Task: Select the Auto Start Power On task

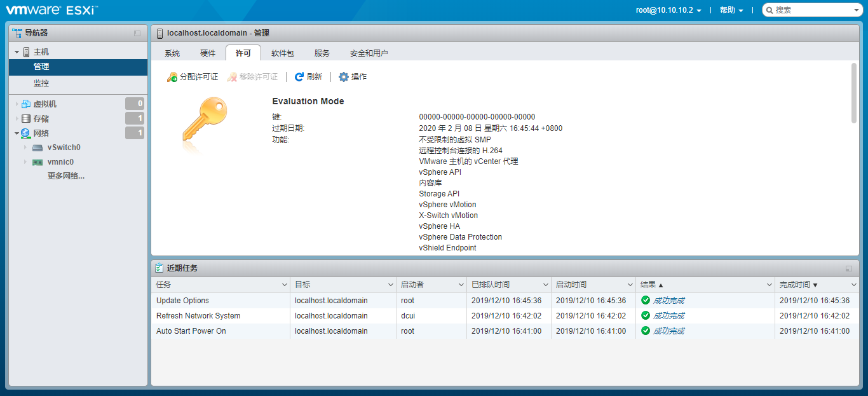Action: click(505, 331)
